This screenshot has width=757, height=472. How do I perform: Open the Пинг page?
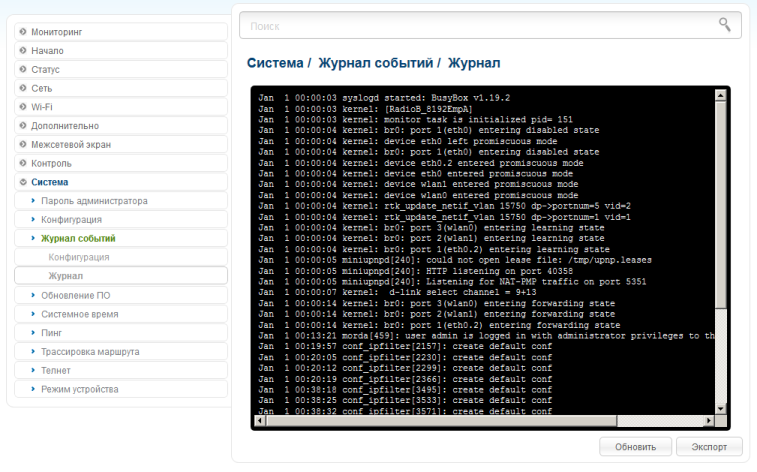point(121,333)
